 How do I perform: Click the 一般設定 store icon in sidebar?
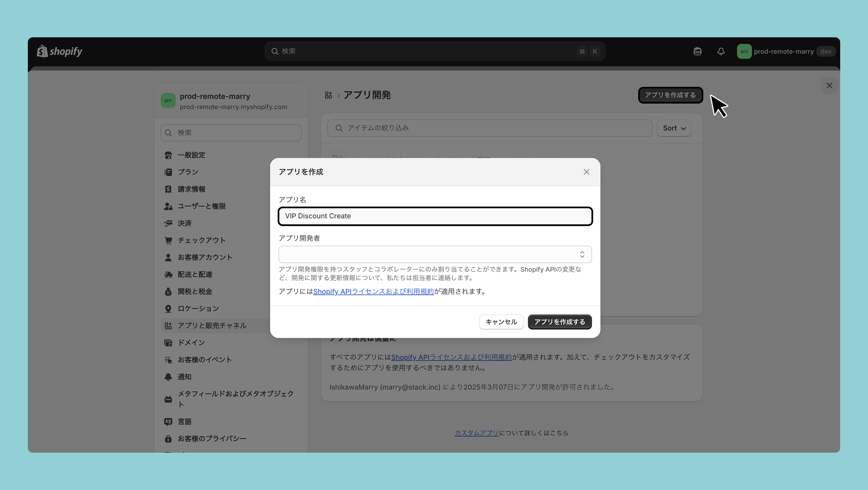168,155
